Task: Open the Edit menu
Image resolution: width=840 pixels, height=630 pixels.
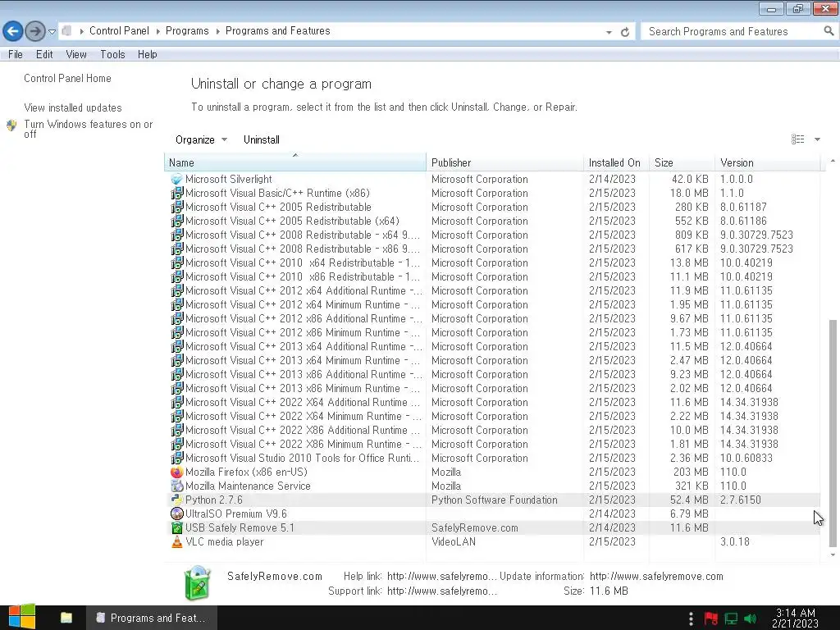Action: [44, 54]
